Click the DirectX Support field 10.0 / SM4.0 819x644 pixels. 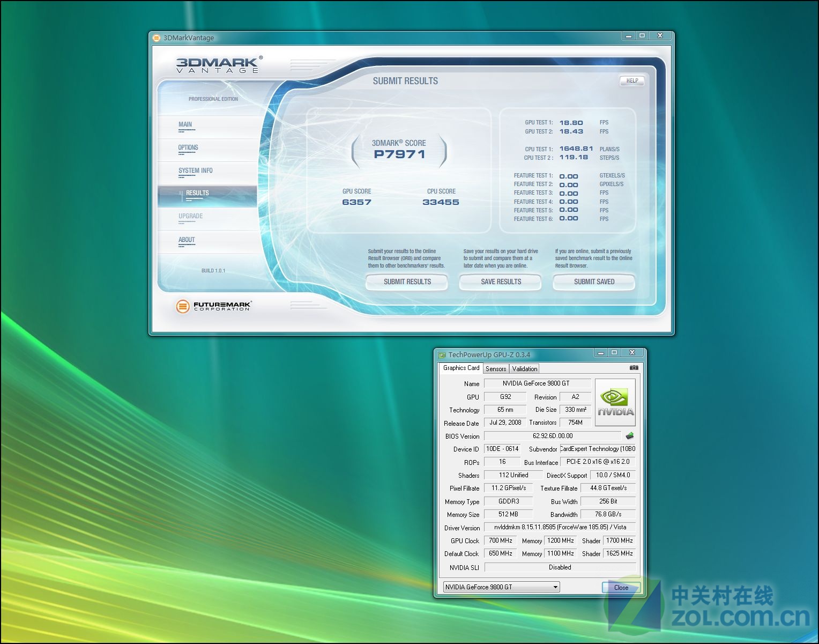(x=613, y=475)
